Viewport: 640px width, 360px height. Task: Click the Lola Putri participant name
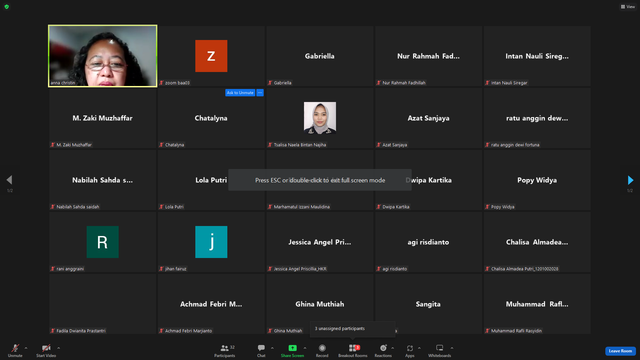tap(211, 180)
